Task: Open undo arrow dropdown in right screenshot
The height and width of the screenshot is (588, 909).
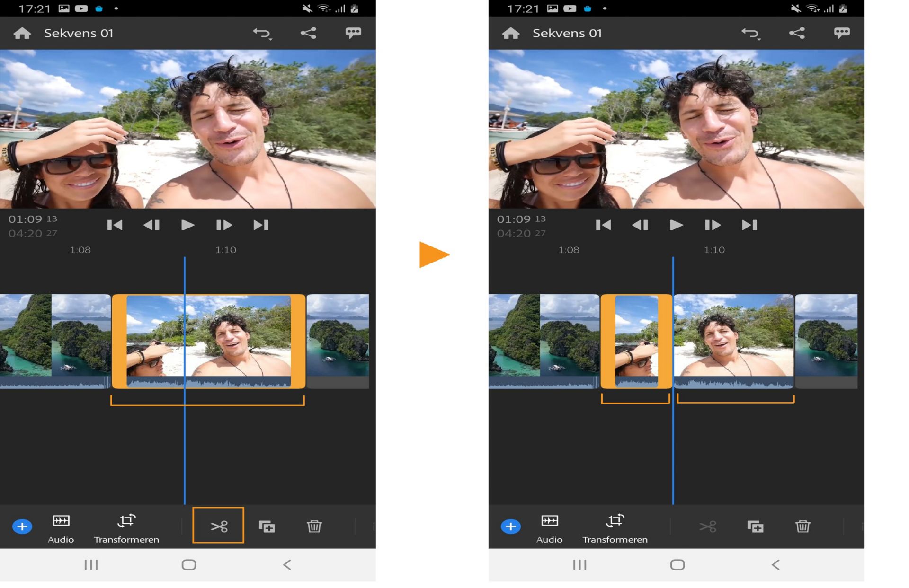Action: click(750, 33)
